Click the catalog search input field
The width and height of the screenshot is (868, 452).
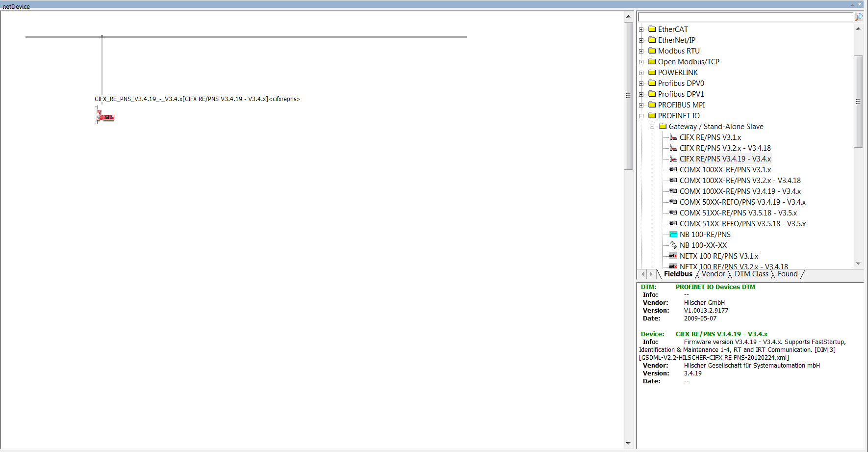click(745, 17)
